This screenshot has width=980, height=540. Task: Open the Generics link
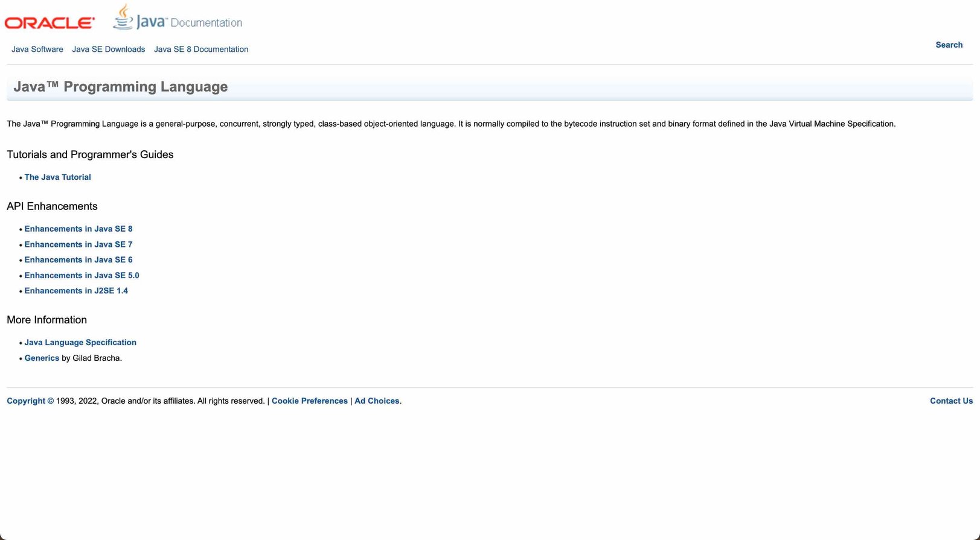click(x=42, y=358)
